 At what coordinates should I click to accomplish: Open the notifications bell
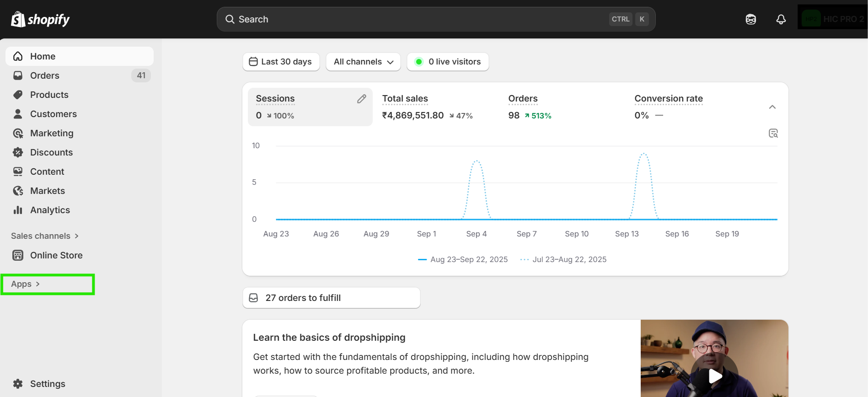(781, 19)
